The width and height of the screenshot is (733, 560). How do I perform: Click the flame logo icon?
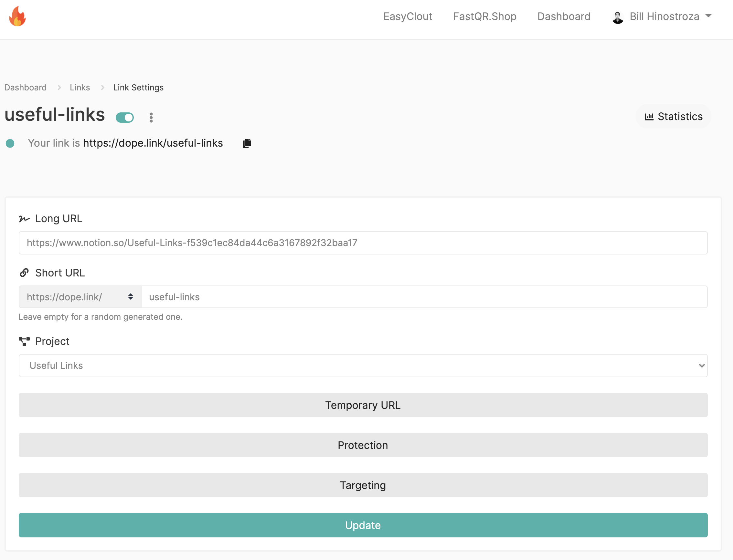point(17,16)
